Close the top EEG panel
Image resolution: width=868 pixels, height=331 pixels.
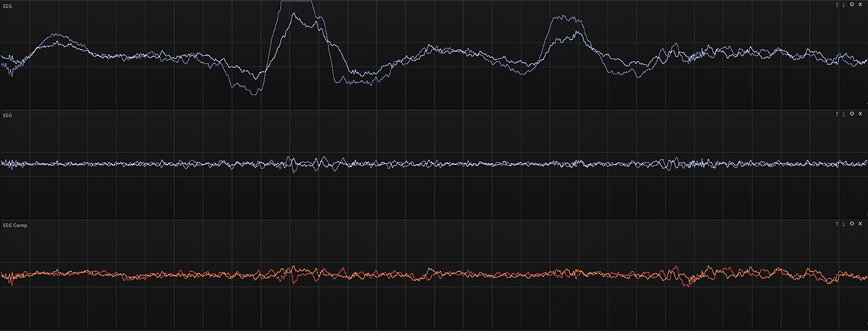(x=860, y=5)
